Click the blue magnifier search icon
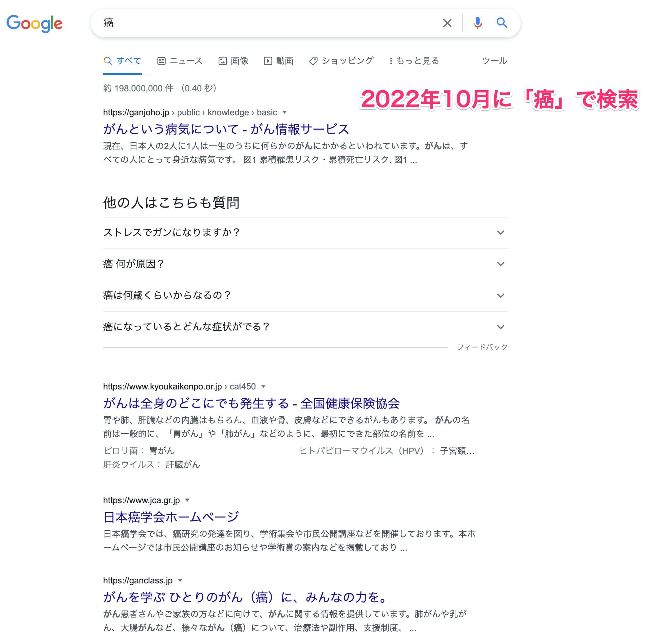Viewport: 661px width, 644px height. pos(502,23)
